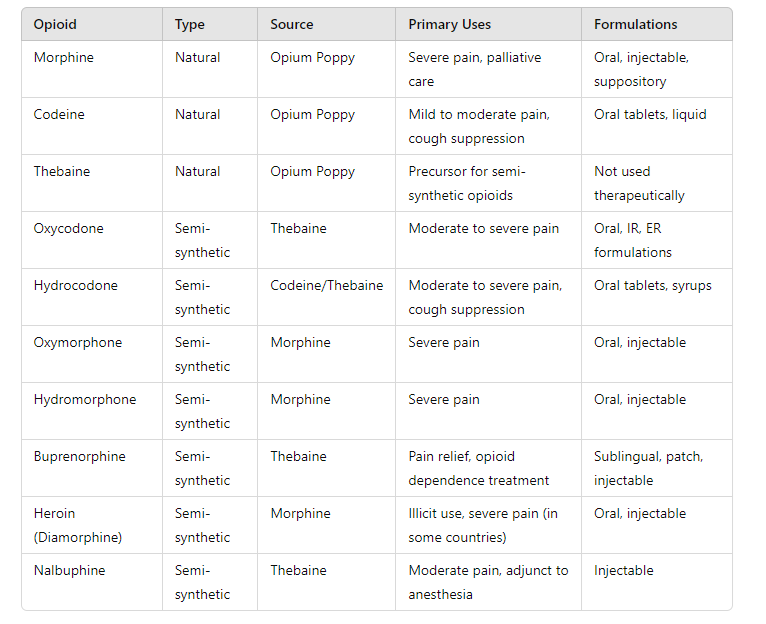Click the Hydrocodone opioid name

pos(75,285)
